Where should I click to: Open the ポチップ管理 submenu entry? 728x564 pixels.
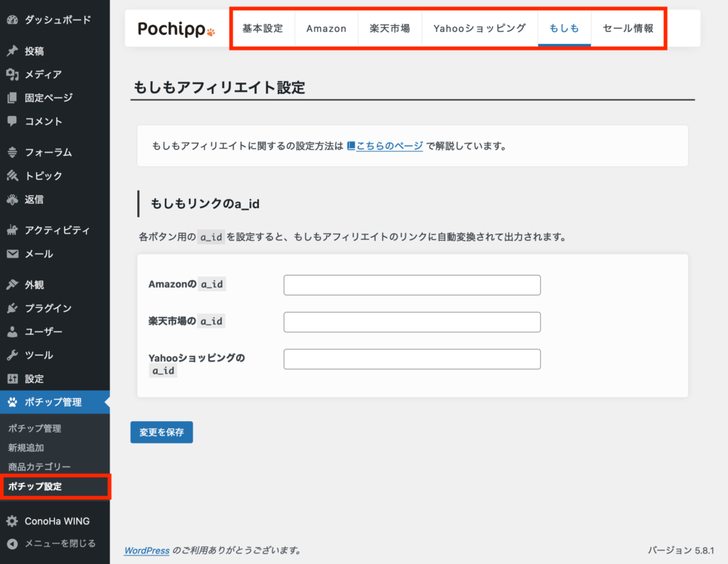35,428
